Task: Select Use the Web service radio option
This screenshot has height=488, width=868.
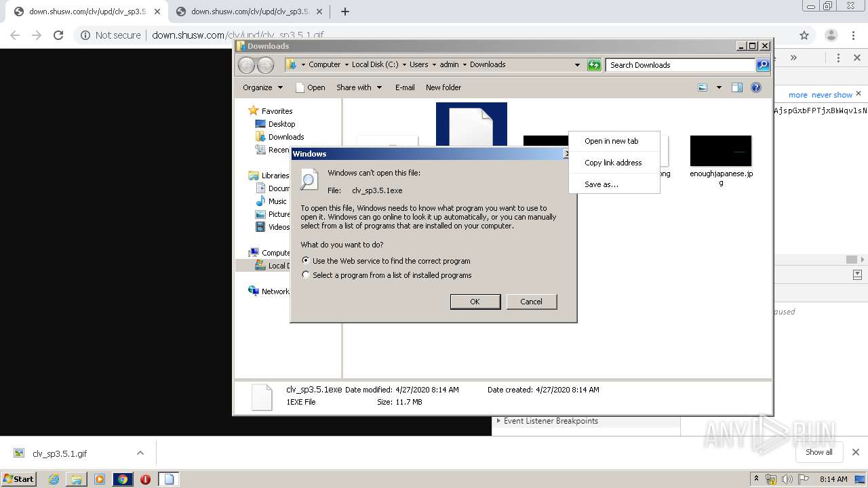Action: click(x=306, y=260)
